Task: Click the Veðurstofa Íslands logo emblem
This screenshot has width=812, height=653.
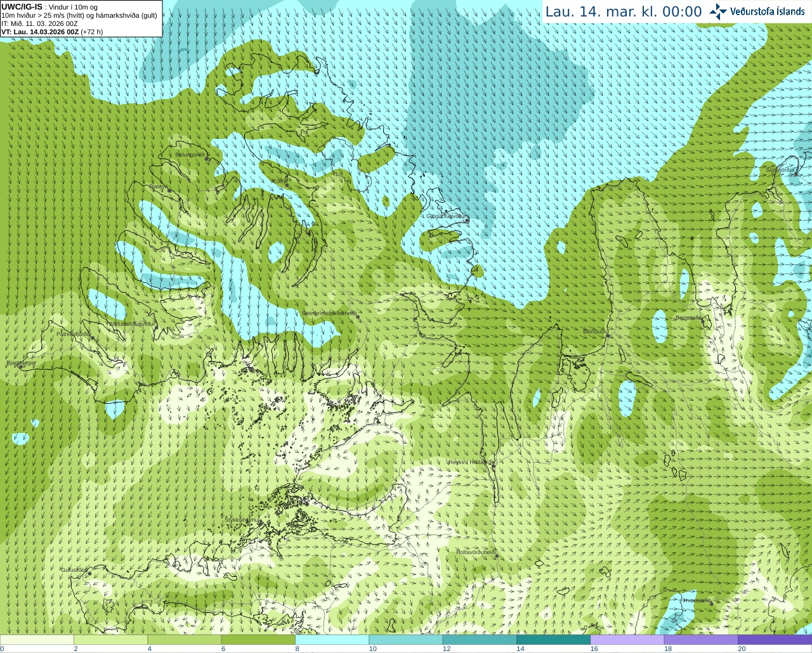Action: point(718,11)
